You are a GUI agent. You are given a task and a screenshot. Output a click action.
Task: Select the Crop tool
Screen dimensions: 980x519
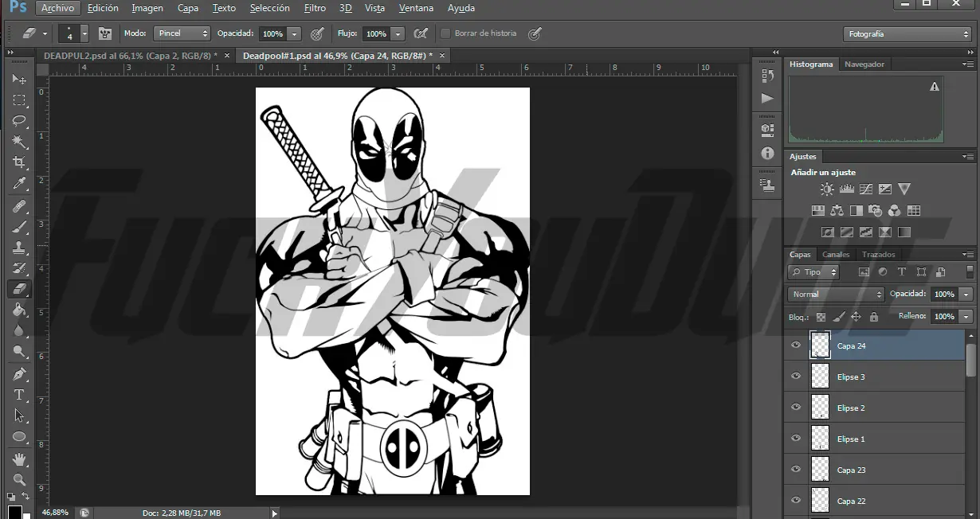pyautogui.click(x=19, y=162)
